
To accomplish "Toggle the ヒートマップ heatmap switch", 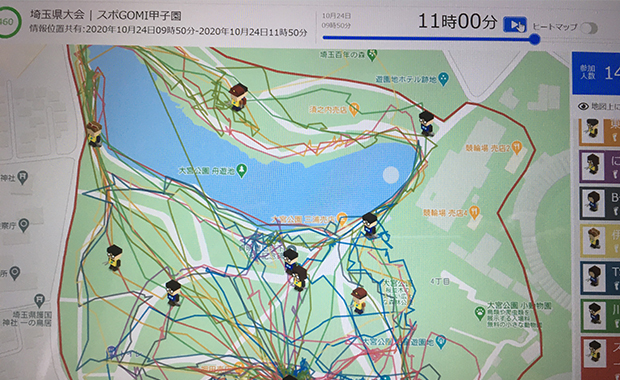I will 589,28.
